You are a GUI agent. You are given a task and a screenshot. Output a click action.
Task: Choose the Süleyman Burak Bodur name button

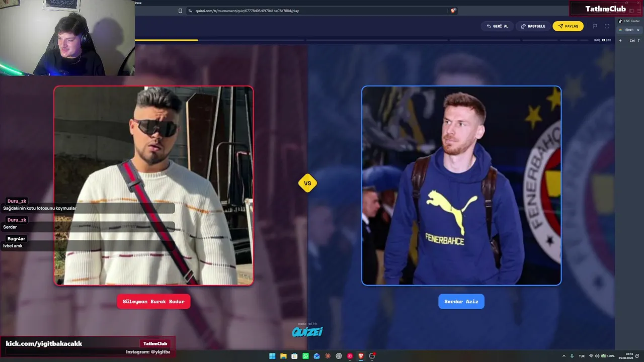(153, 302)
